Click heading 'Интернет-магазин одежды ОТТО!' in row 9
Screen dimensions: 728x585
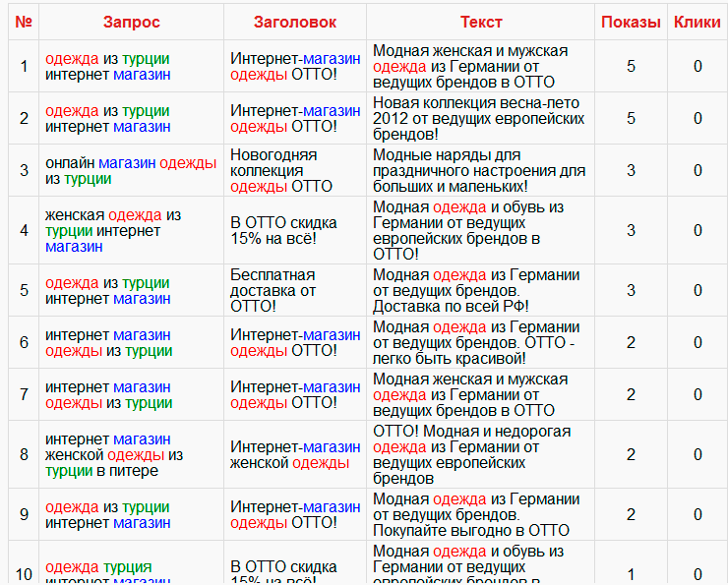click(x=295, y=514)
